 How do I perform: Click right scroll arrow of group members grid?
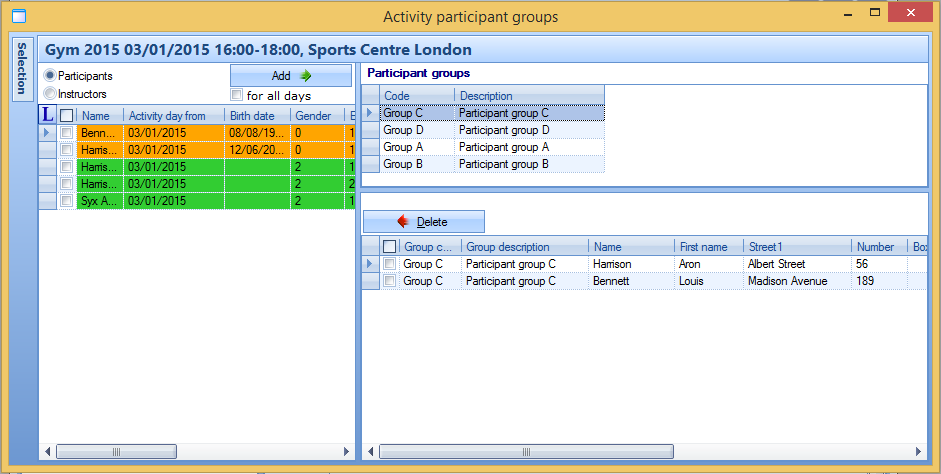(920, 452)
